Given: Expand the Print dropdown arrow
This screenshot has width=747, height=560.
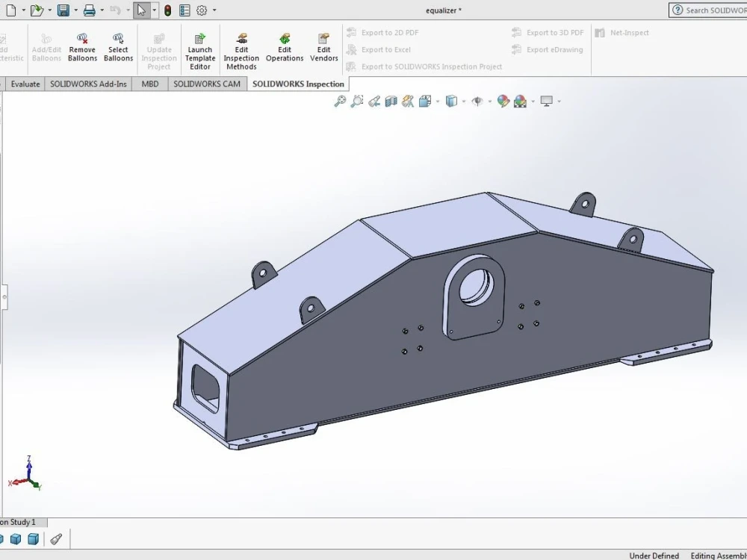Looking at the screenshot, I should pos(102,10).
